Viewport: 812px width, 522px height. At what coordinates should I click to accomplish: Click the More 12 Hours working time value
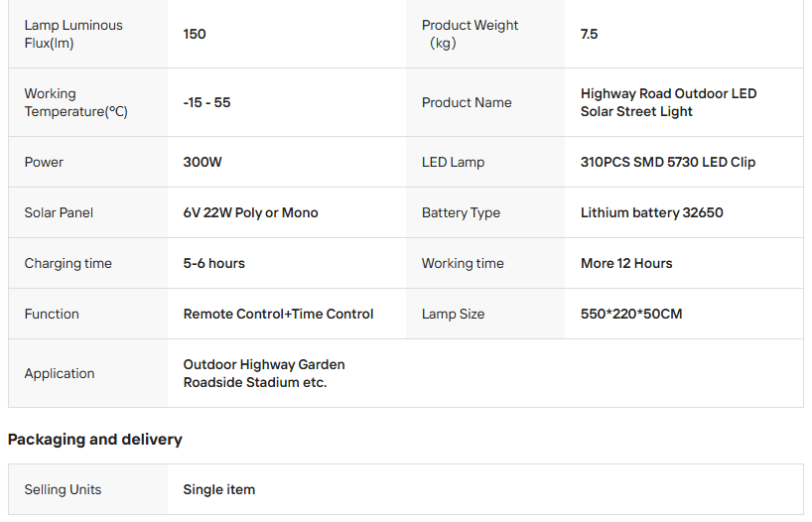(626, 263)
